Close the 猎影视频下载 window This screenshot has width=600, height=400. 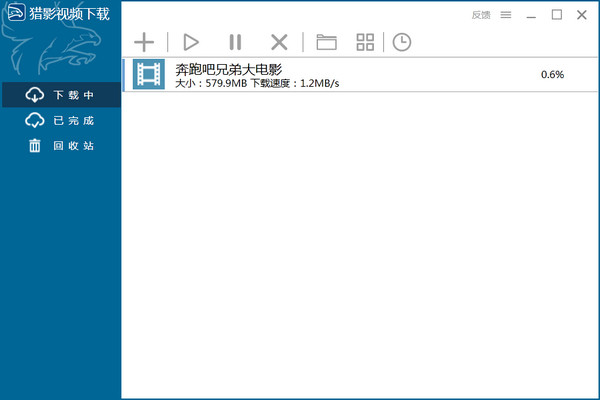pyautogui.click(x=582, y=15)
